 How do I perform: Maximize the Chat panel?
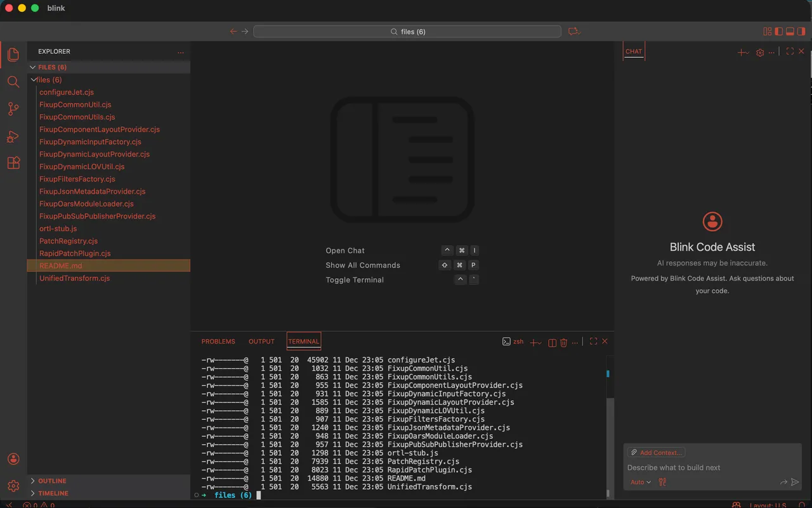pyautogui.click(x=790, y=51)
